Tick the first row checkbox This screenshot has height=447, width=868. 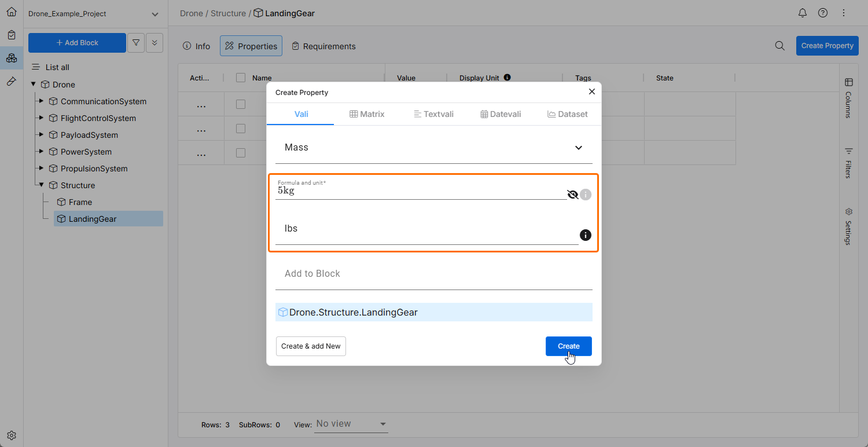(241, 104)
